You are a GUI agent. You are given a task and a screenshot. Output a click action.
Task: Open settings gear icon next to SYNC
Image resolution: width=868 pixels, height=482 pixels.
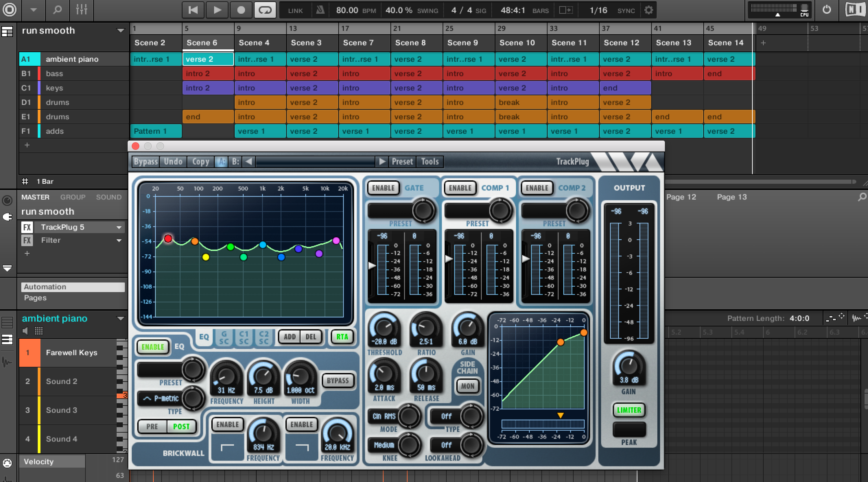[x=648, y=10]
